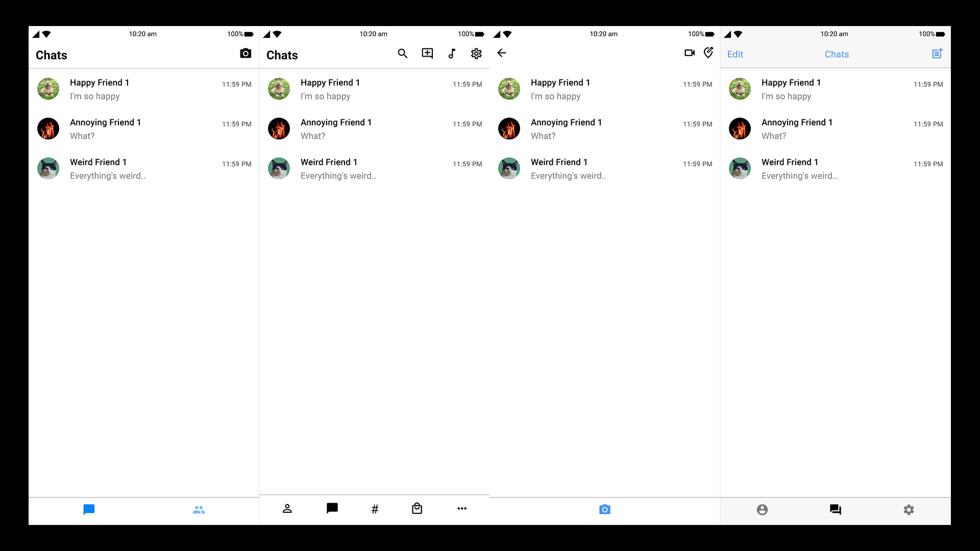Create a new message with the note-plus icon
980x551 pixels.
937,53
